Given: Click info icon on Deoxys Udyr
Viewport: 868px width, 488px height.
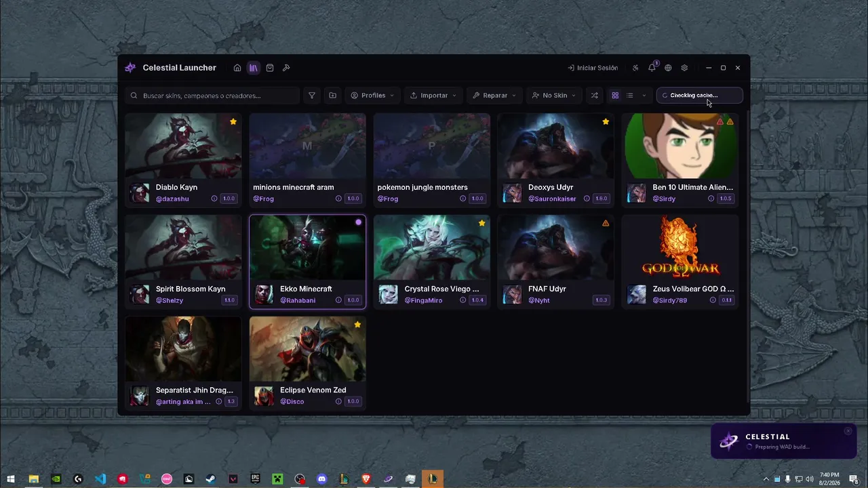Looking at the screenshot, I should pos(587,199).
